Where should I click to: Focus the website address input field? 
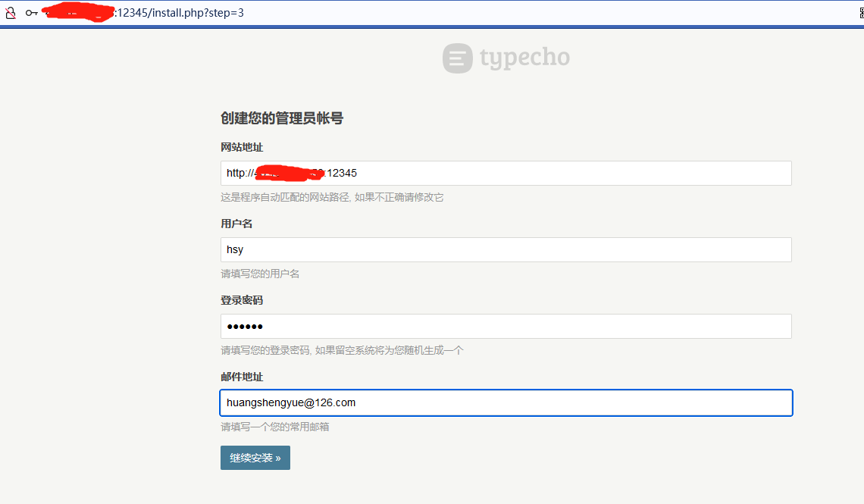pos(506,173)
